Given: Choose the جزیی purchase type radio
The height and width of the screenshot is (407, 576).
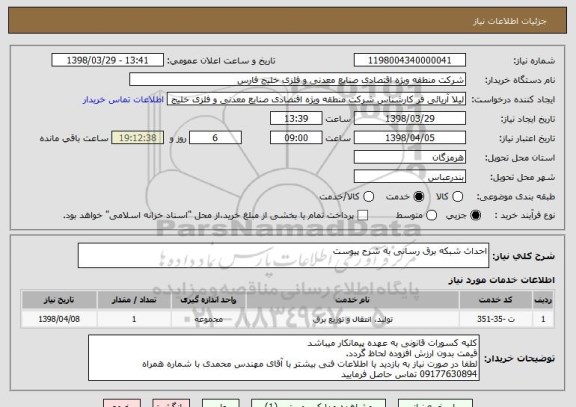Looking at the screenshot, I should pos(475,215).
